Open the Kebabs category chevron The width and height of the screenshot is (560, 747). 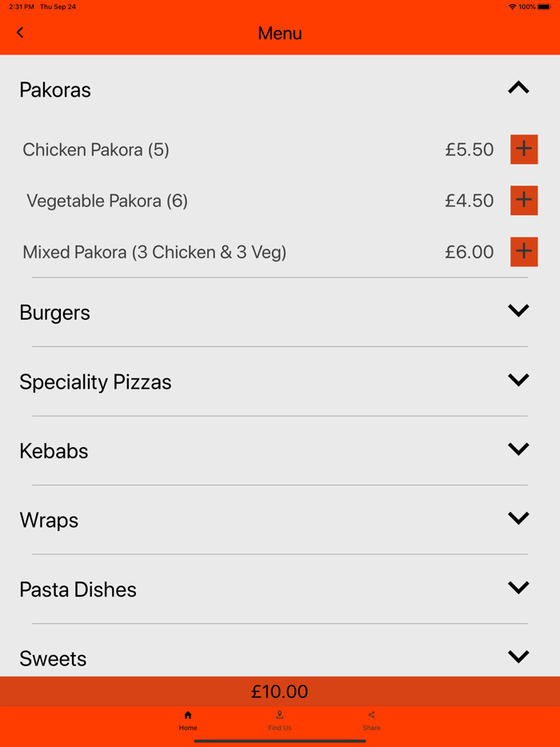click(518, 449)
